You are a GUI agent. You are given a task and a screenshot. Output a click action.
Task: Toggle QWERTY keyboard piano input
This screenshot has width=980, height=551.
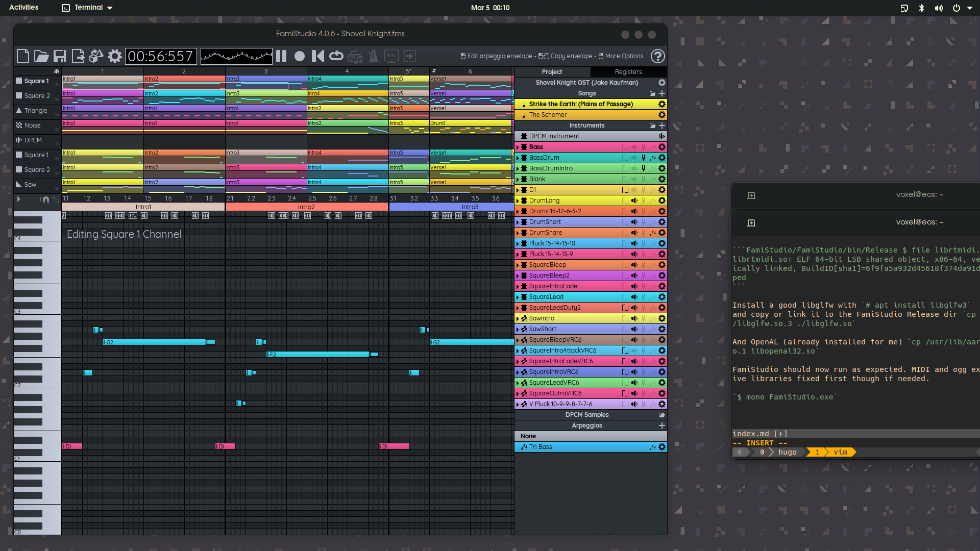tap(355, 56)
